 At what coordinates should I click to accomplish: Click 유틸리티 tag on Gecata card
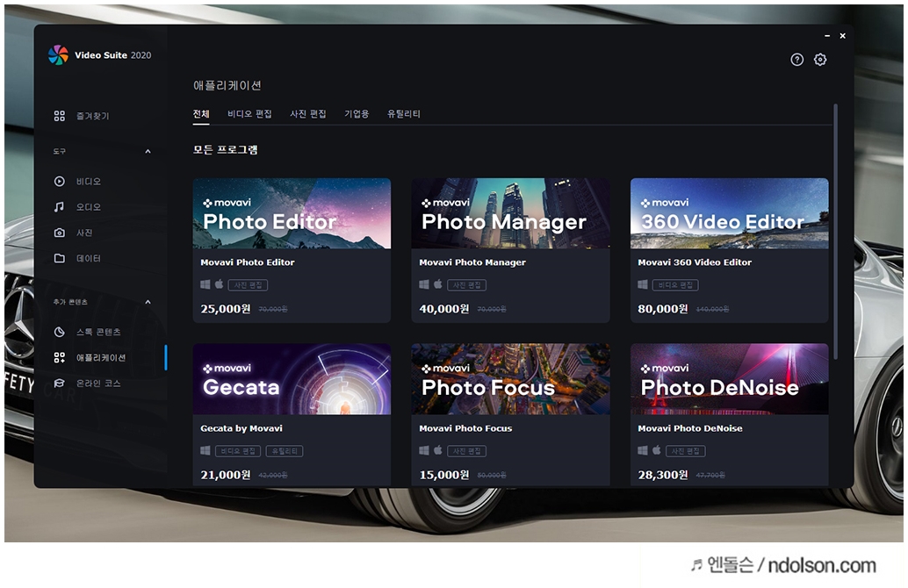(285, 451)
